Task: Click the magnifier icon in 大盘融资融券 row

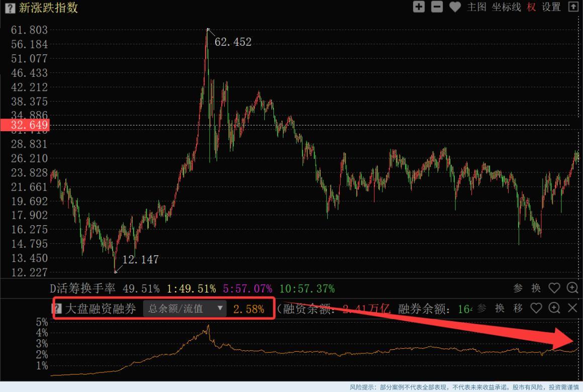Action: point(554,308)
